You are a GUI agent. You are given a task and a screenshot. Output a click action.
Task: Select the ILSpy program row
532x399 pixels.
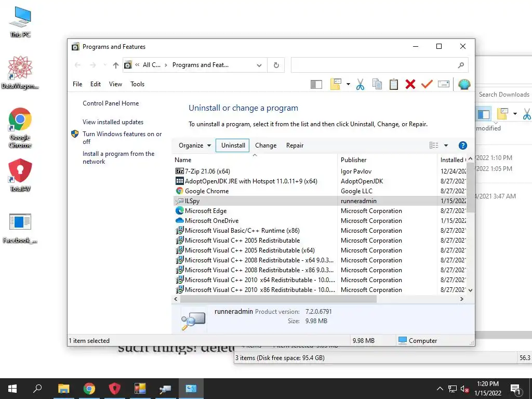click(320, 201)
